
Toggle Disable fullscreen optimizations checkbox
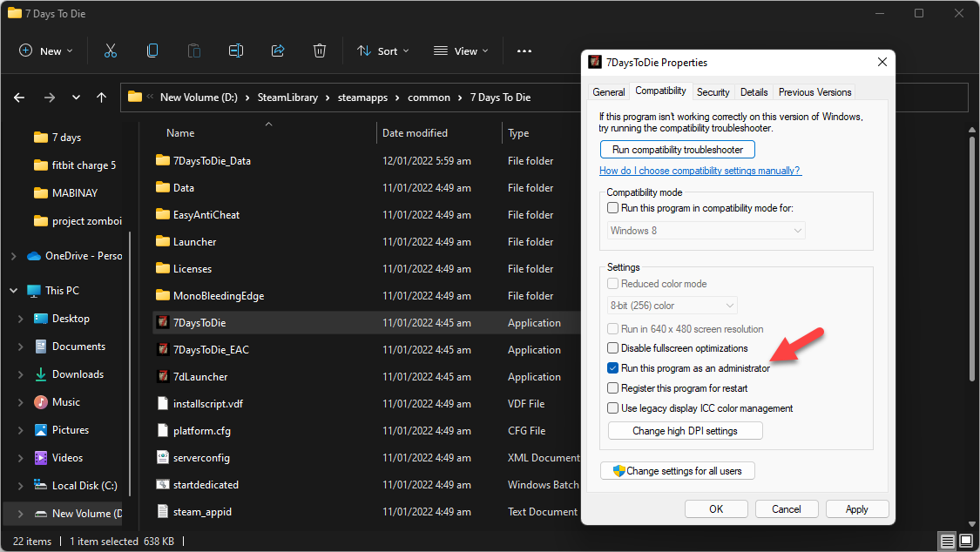[x=612, y=347]
